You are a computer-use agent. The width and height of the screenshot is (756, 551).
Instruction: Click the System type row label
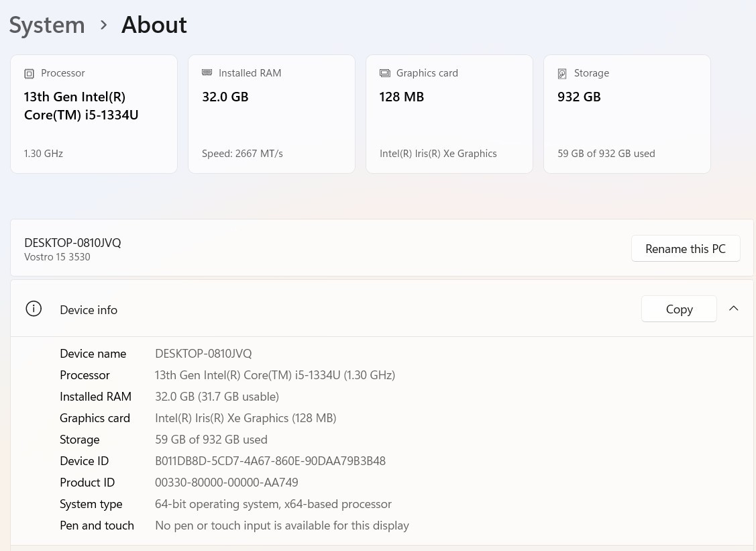pyautogui.click(x=91, y=504)
